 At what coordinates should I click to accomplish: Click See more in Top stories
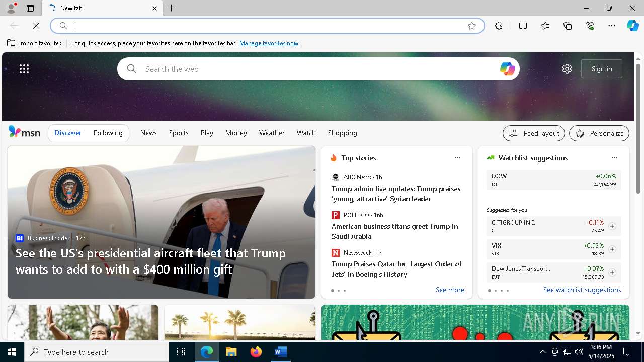(450, 290)
